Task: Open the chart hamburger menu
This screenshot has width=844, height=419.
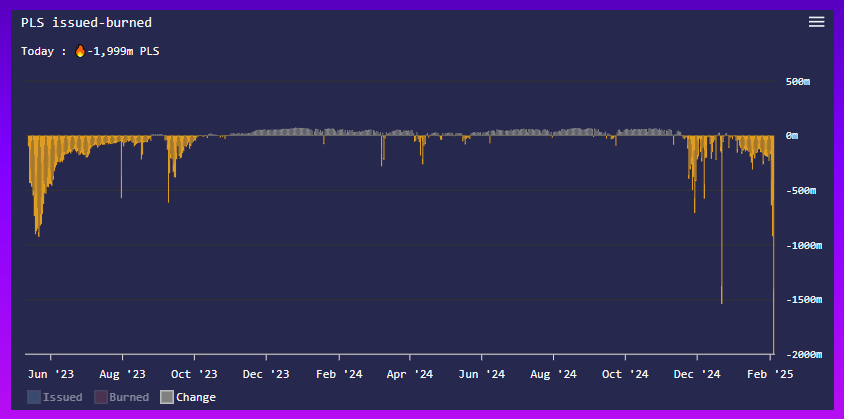Action: click(x=816, y=22)
